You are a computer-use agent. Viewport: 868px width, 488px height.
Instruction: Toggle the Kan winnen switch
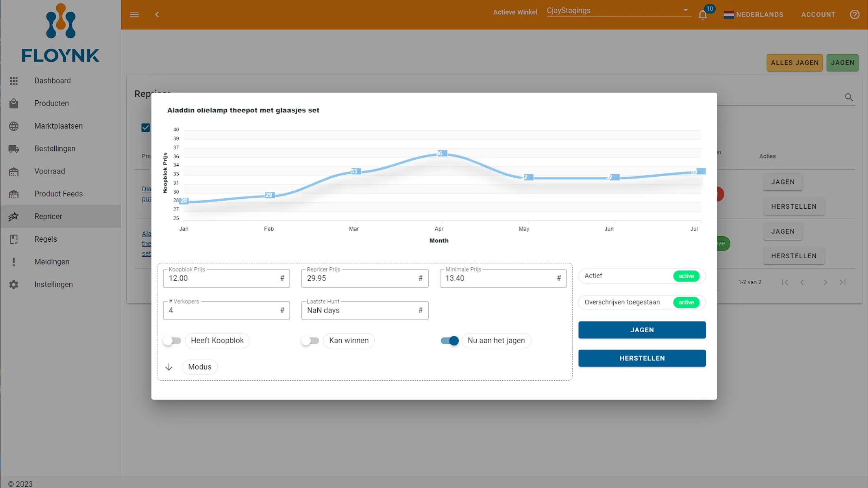coord(310,340)
